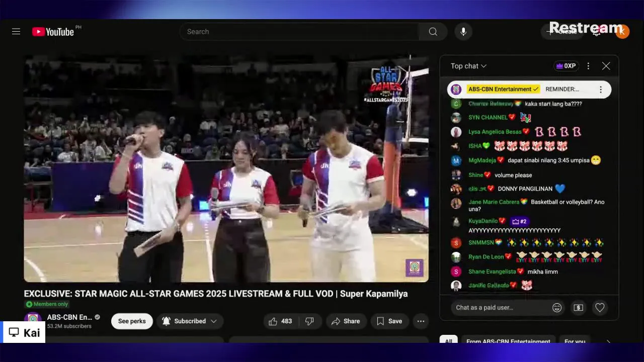
Task: Click the Kai screen label
Action: 24,332
